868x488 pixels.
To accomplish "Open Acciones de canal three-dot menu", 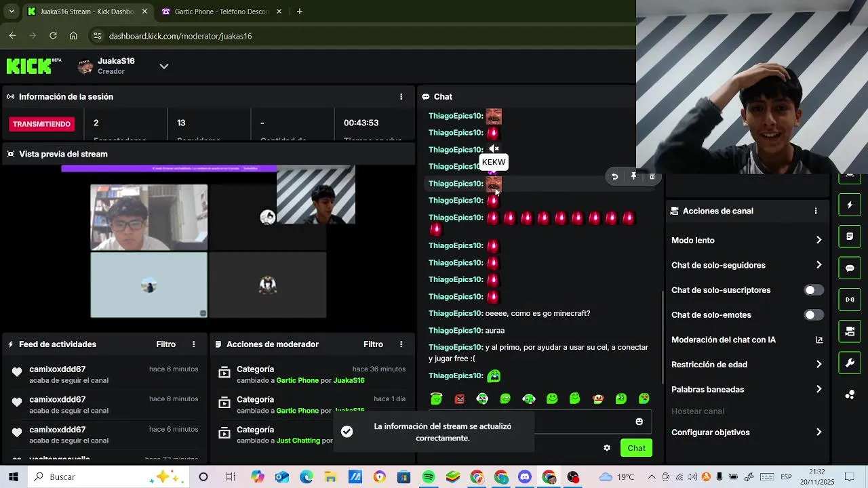I will coord(816,211).
